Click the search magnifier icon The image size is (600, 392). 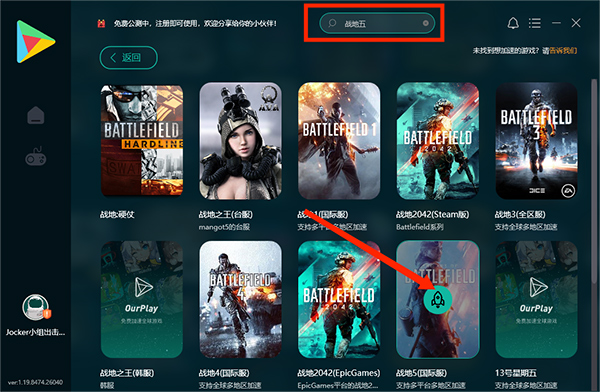pyautogui.click(x=332, y=23)
